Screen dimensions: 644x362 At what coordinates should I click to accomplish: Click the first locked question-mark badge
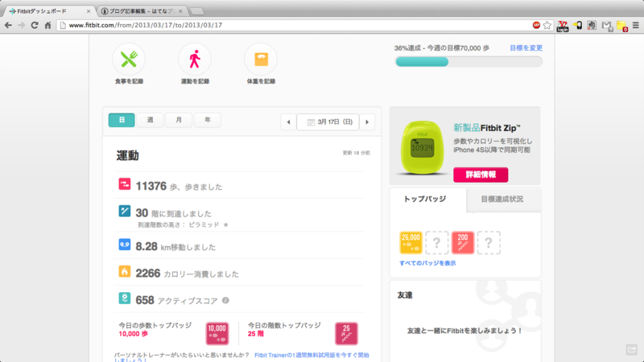(436, 243)
